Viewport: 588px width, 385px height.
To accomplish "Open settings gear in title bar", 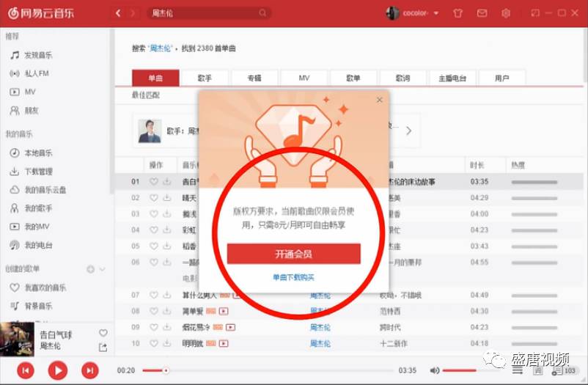I will click(506, 13).
